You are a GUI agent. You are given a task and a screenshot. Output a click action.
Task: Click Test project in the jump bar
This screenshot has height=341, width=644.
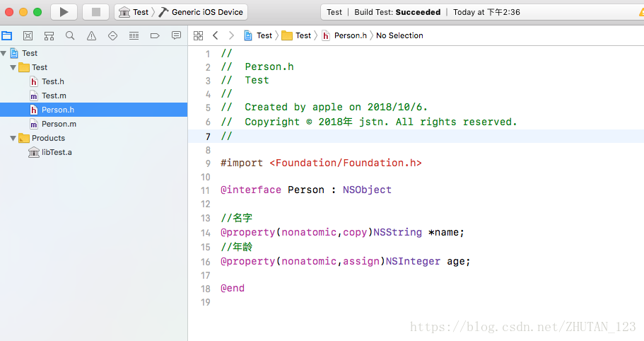258,36
